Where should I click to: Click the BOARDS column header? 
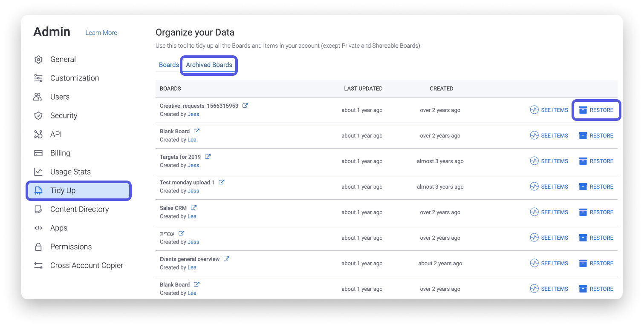[170, 89]
